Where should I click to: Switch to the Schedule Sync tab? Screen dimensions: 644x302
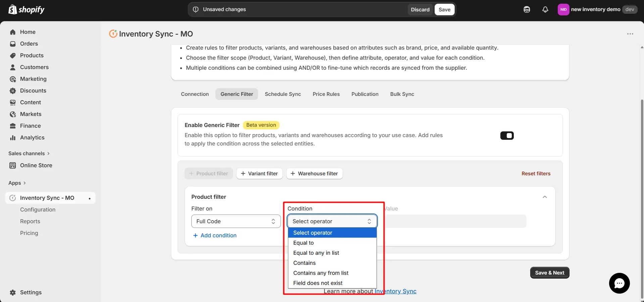(283, 94)
